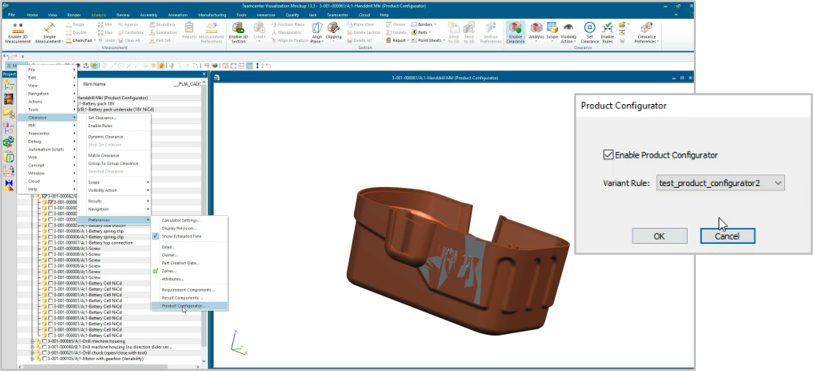The width and height of the screenshot is (813, 371).
Task: Toggle the Enable Clearance ribbon icon
Action: point(515,32)
